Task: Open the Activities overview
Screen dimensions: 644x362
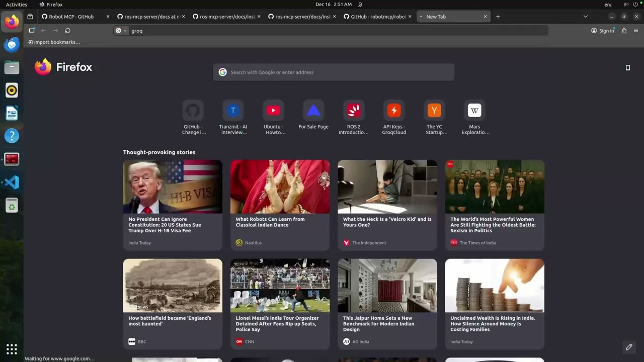Action: 17,5
